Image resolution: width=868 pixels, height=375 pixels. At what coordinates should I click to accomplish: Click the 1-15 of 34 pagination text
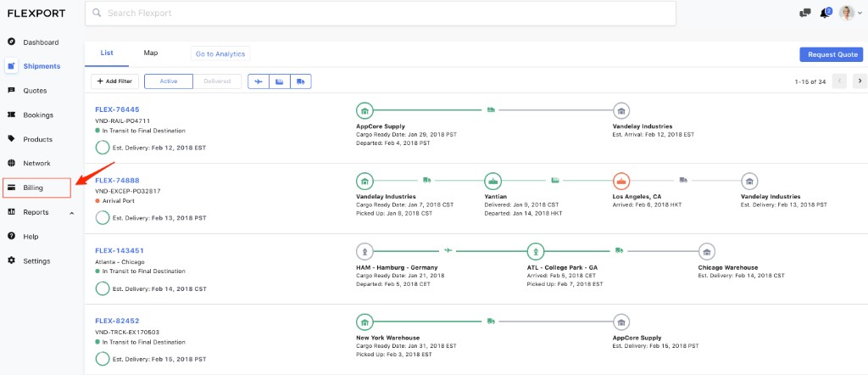pyautogui.click(x=810, y=81)
